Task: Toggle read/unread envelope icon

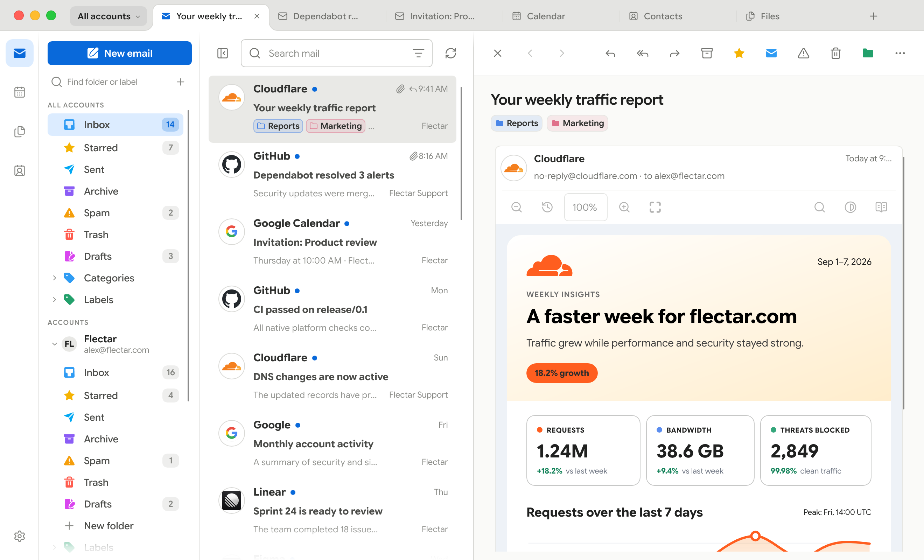Action: [x=771, y=54]
